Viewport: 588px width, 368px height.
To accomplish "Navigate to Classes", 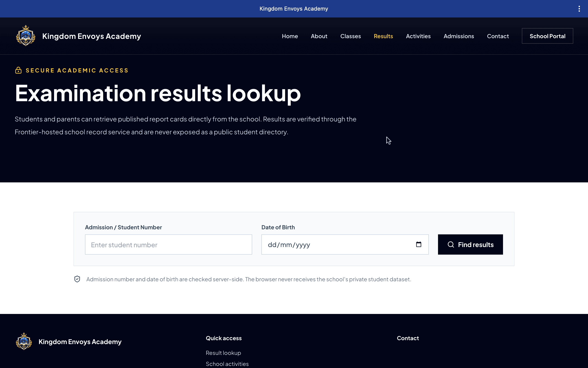I will [350, 36].
